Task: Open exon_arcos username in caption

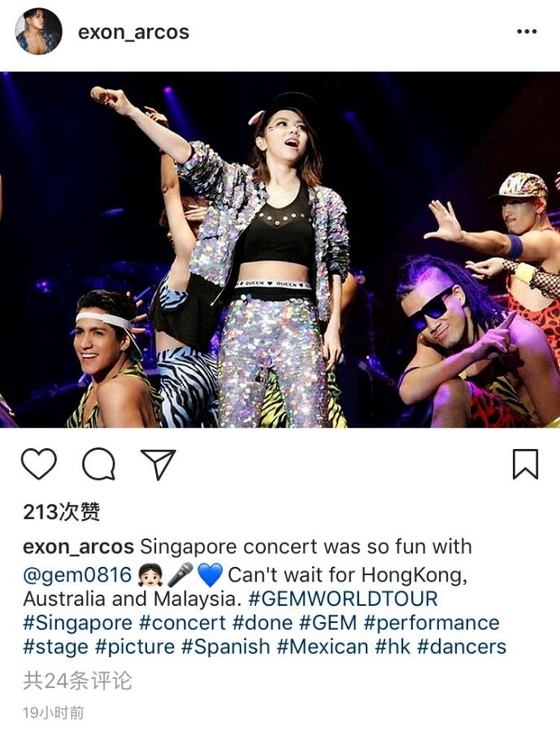Action: (x=78, y=547)
